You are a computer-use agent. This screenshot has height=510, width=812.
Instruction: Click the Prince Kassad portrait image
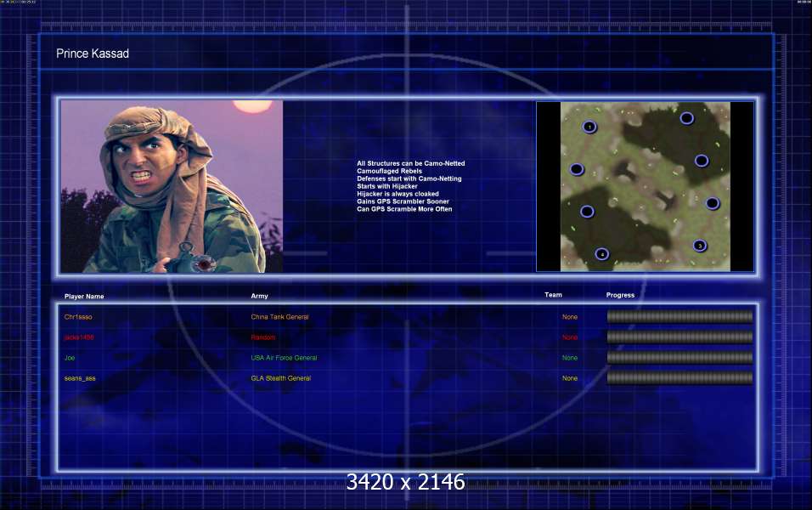point(172,187)
